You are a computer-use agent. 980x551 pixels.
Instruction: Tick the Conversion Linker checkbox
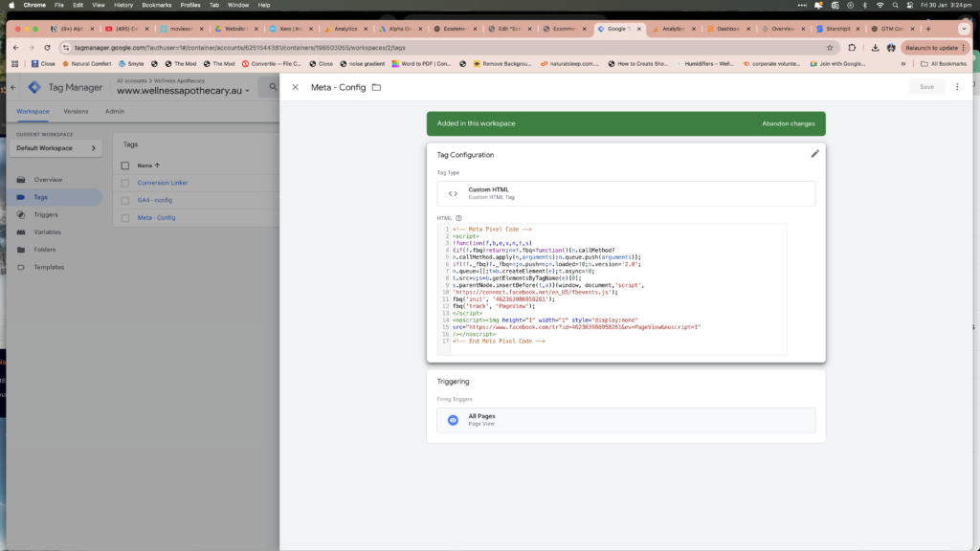[124, 183]
